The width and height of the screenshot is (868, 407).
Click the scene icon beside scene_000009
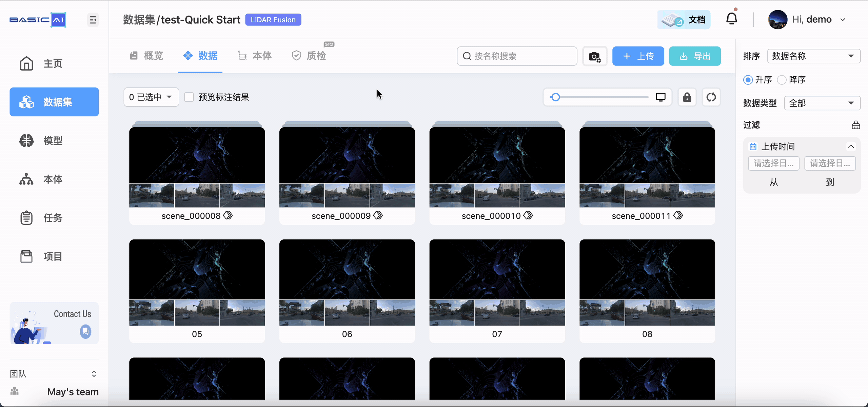pyautogui.click(x=378, y=215)
